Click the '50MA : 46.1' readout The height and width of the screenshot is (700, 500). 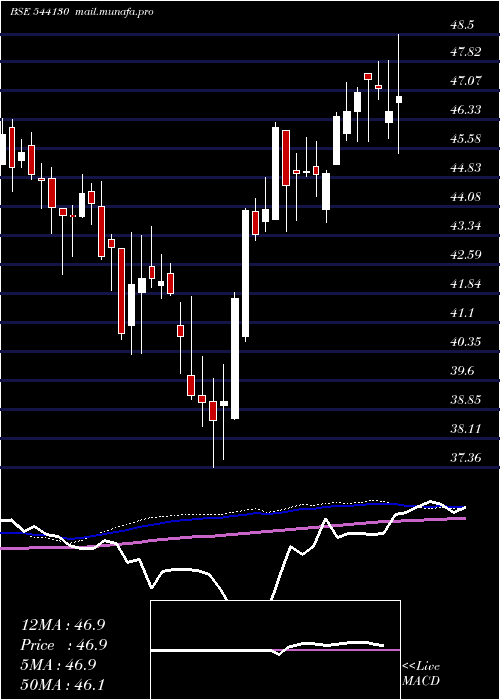click(x=63, y=684)
